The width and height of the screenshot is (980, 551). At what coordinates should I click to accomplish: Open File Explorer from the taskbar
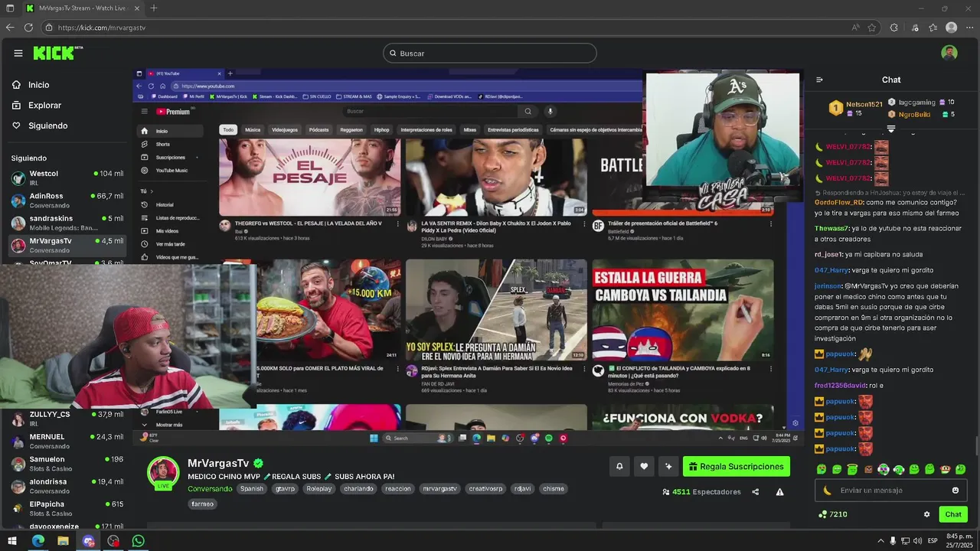pyautogui.click(x=63, y=541)
